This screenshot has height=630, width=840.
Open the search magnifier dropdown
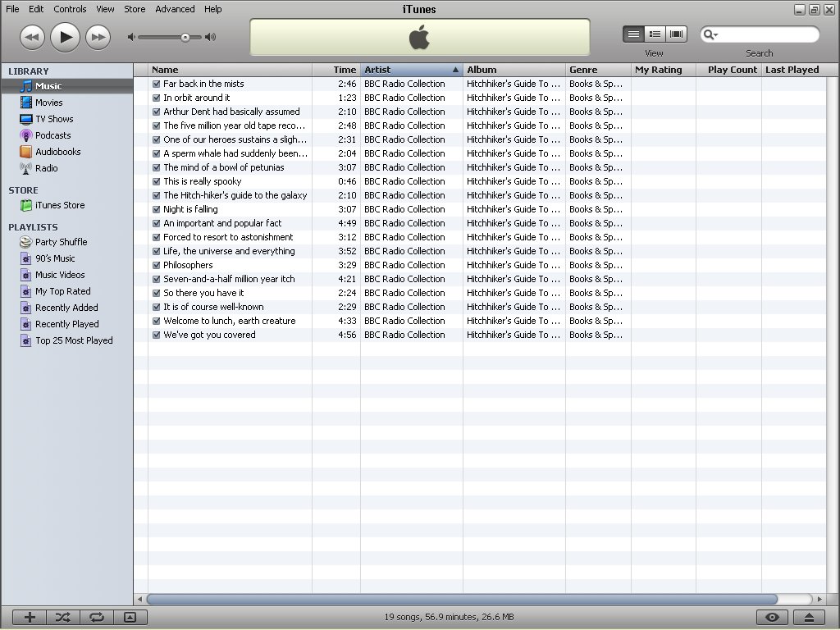[710, 34]
